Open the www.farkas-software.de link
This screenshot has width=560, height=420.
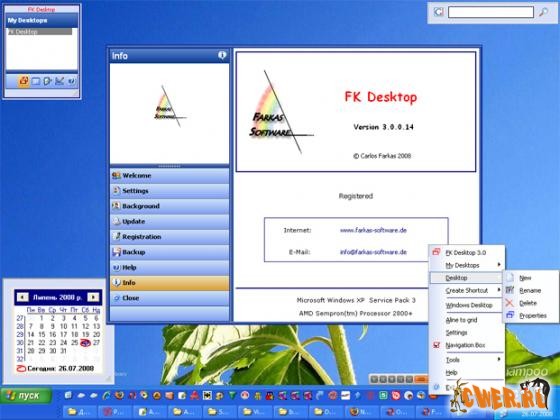(373, 230)
